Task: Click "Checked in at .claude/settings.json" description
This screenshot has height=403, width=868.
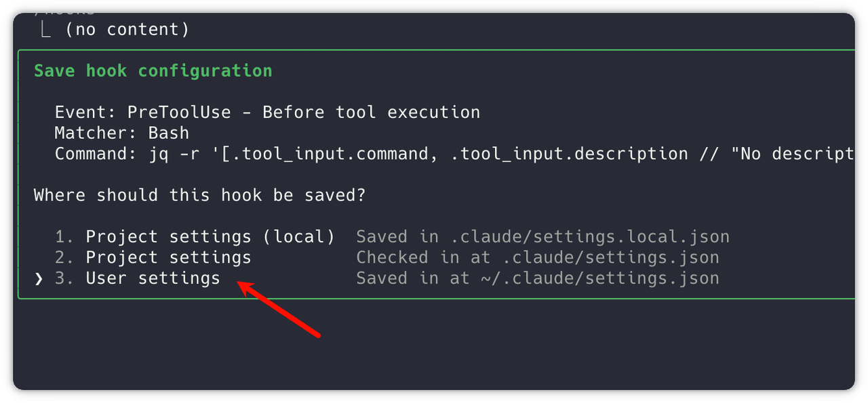Action: 537,258
